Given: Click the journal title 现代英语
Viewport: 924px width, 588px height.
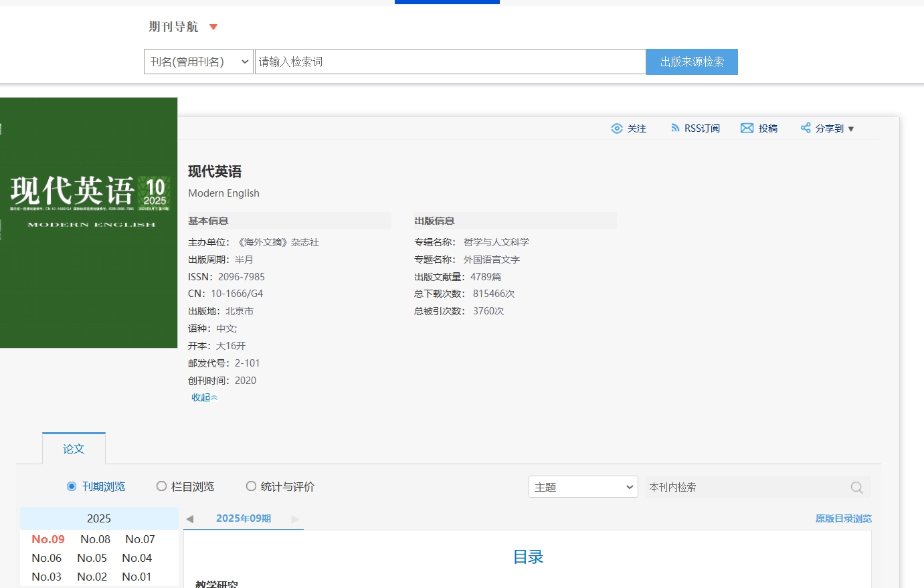Looking at the screenshot, I should [x=215, y=172].
